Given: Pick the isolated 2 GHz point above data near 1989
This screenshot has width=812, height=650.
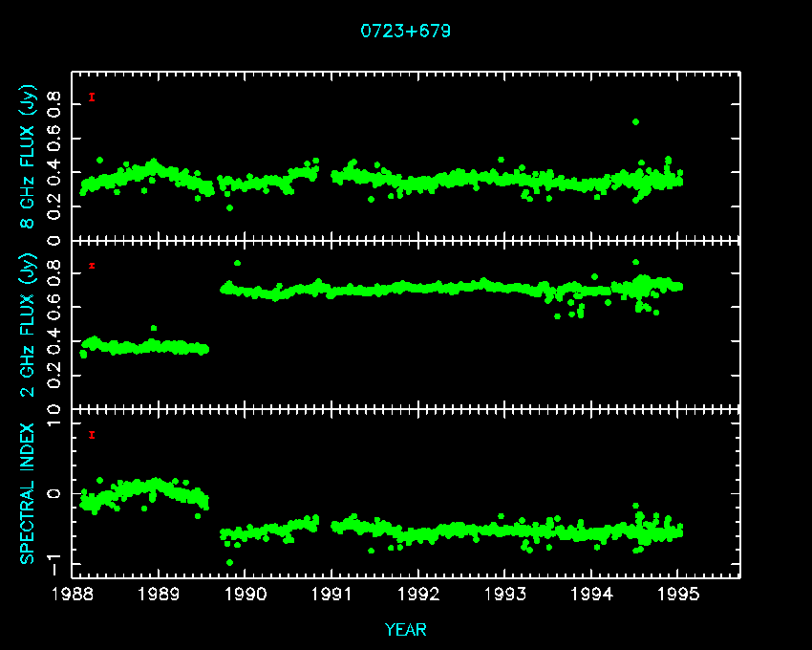Looking at the screenshot, I should (x=154, y=329).
